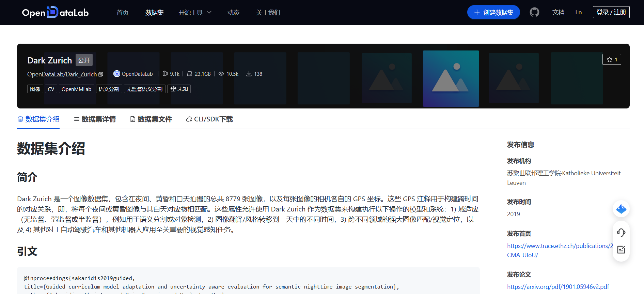Click the 9.1k files count icon
The image size is (644, 294).
165,74
